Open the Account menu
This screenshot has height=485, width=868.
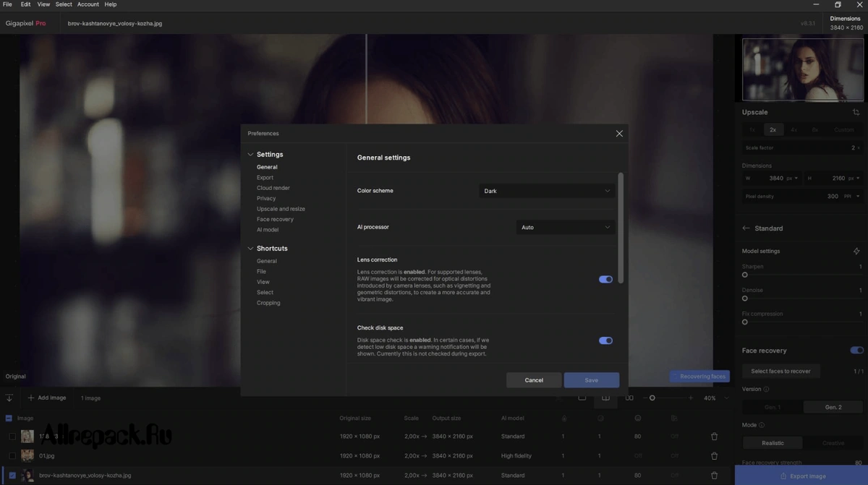(88, 4)
